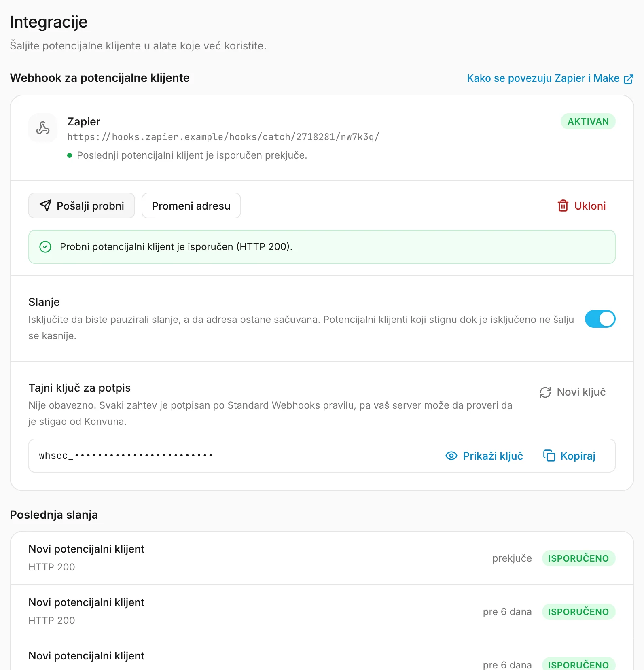This screenshot has height=670, width=644.
Task: Open the delivery row dated prekjuče
Action: [x=322, y=558]
